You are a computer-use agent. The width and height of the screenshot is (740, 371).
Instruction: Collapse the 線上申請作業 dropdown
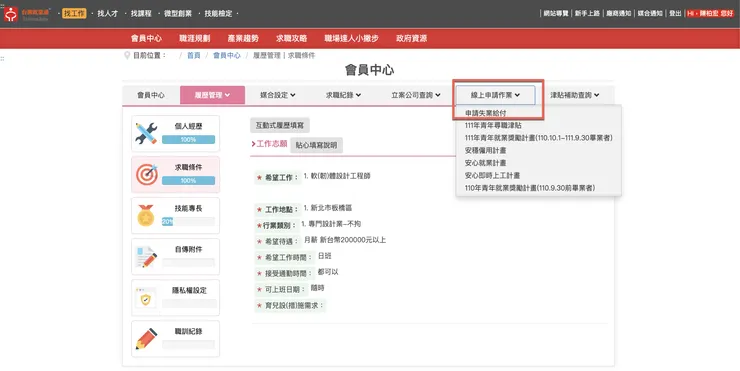tap(495, 95)
